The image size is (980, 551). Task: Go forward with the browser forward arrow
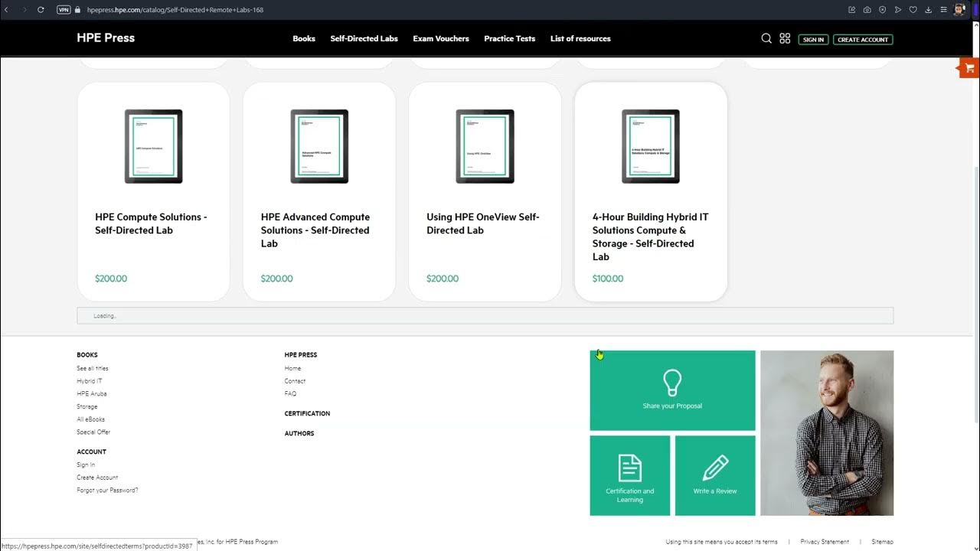pyautogui.click(x=24, y=10)
